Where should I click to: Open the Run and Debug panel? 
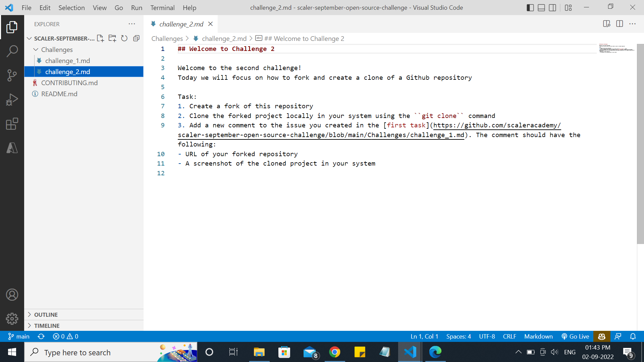(x=12, y=100)
